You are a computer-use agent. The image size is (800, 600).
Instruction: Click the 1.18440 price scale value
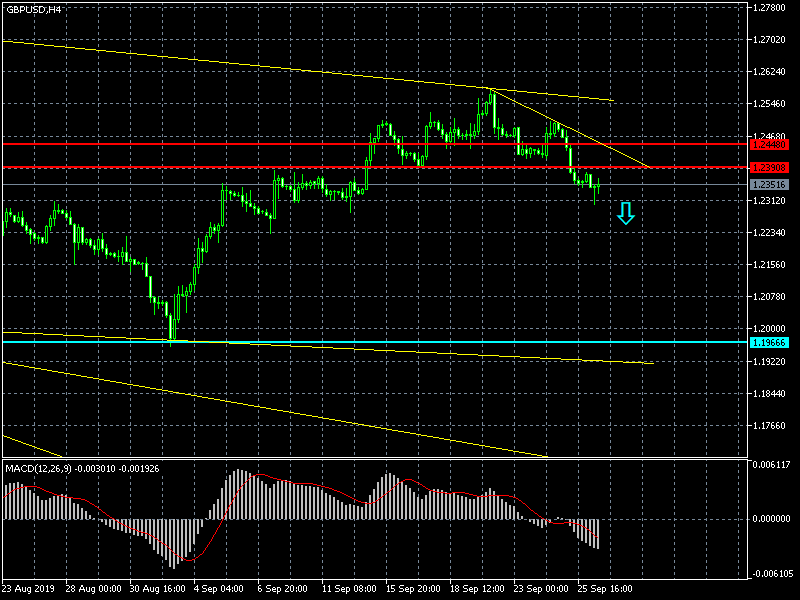769,394
